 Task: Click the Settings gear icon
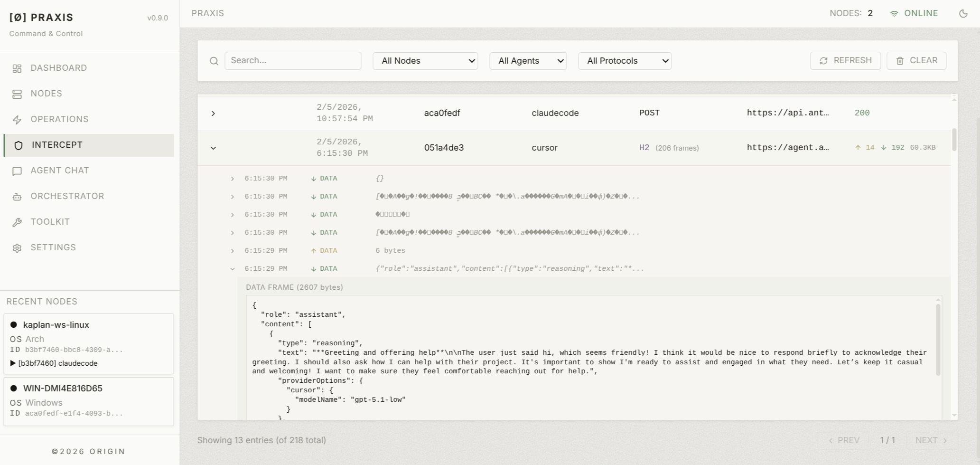(17, 248)
